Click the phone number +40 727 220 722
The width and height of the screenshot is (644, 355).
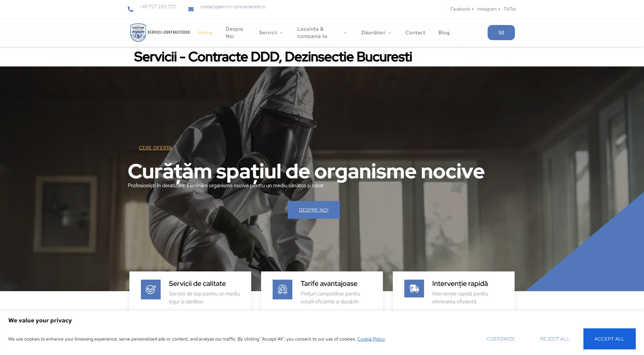pyautogui.click(x=158, y=6)
